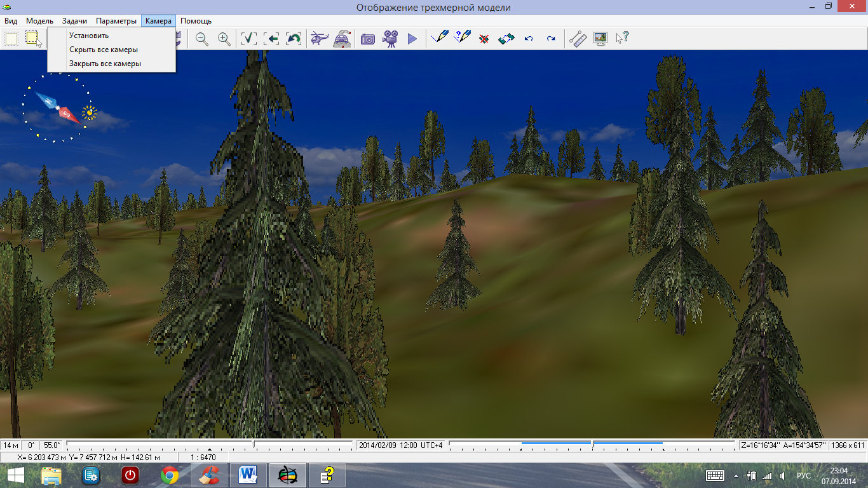Click the 1 : 6470 scale readout
868x488 pixels.
(203, 457)
